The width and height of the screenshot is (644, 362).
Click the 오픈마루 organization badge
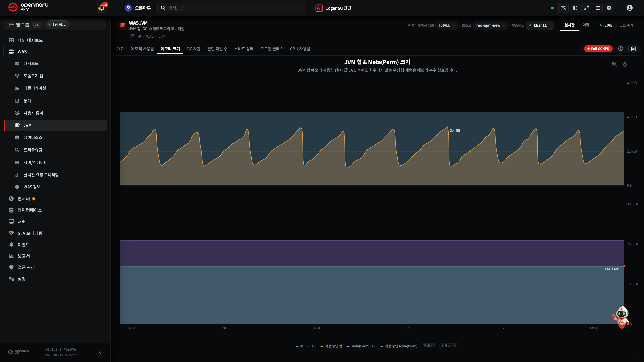pyautogui.click(x=138, y=8)
